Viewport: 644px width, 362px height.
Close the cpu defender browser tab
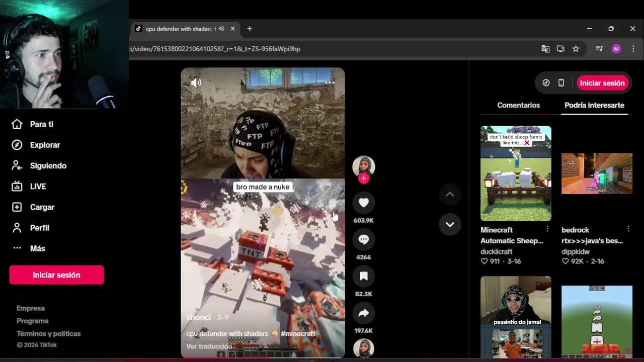click(232, 29)
